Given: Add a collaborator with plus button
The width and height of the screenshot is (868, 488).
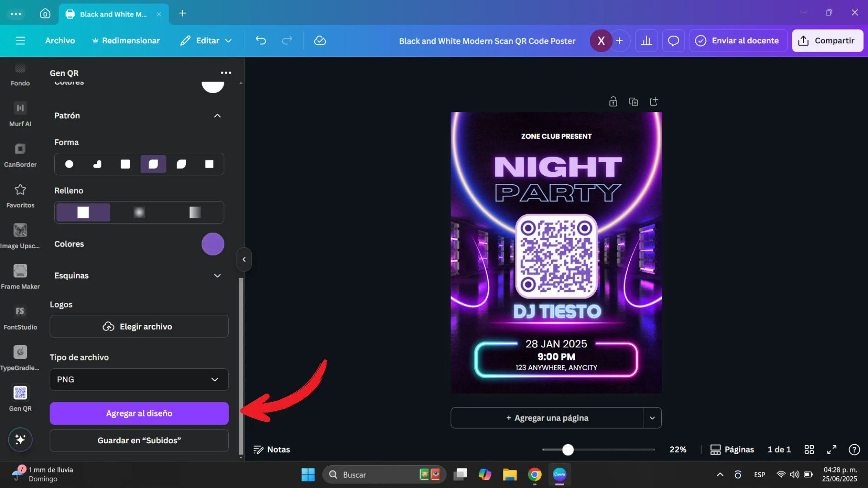Looking at the screenshot, I should tap(619, 40).
